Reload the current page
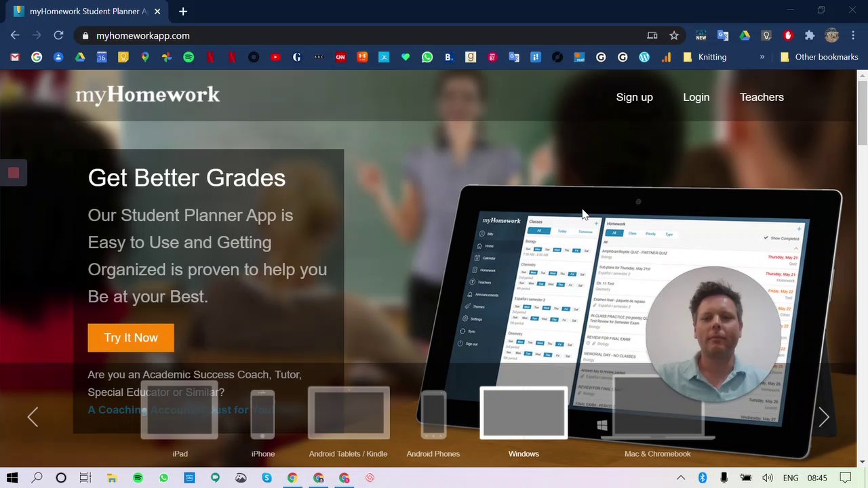868x488 pixels. (58, 35)
